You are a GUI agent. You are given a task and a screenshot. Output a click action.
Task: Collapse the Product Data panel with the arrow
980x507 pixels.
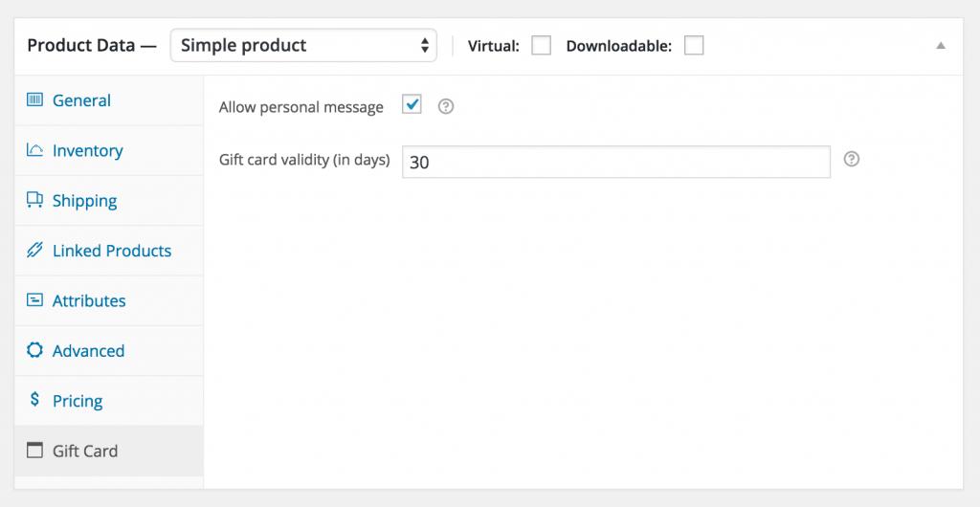[x=941, y=46]
